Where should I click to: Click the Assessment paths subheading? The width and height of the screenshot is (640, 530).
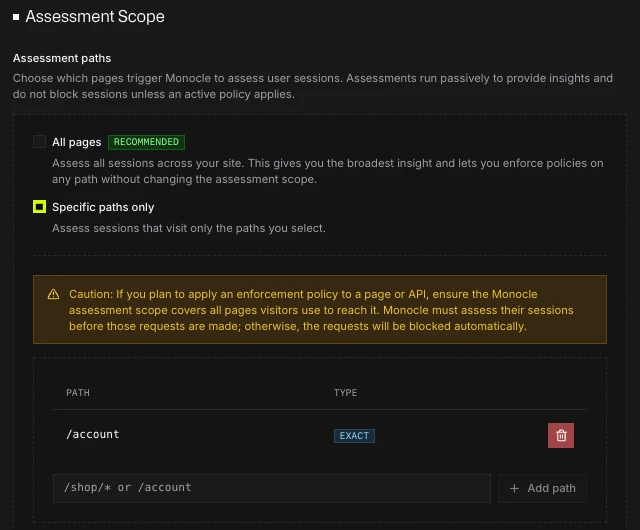pyautogui.click(x=62, y=58)
